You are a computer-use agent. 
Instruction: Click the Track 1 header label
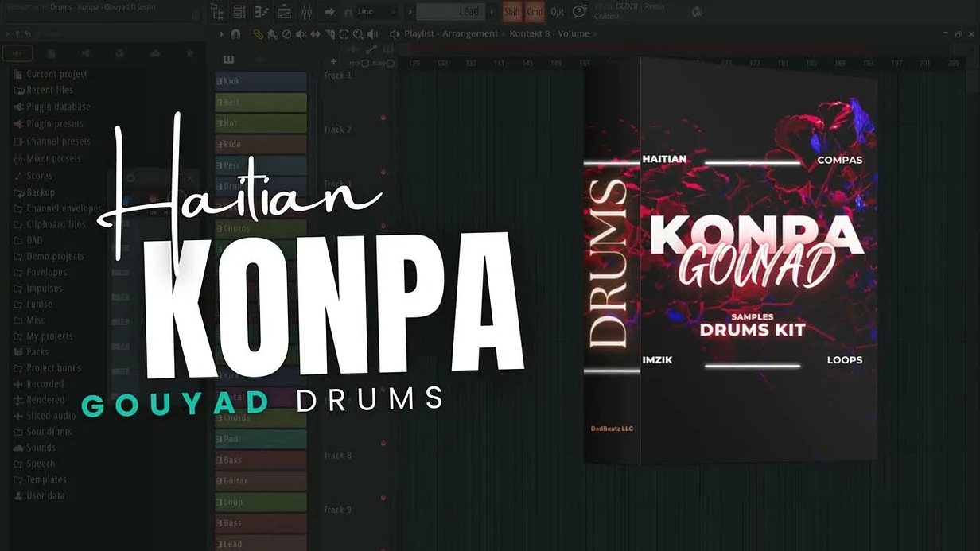(x=337, y=75)
